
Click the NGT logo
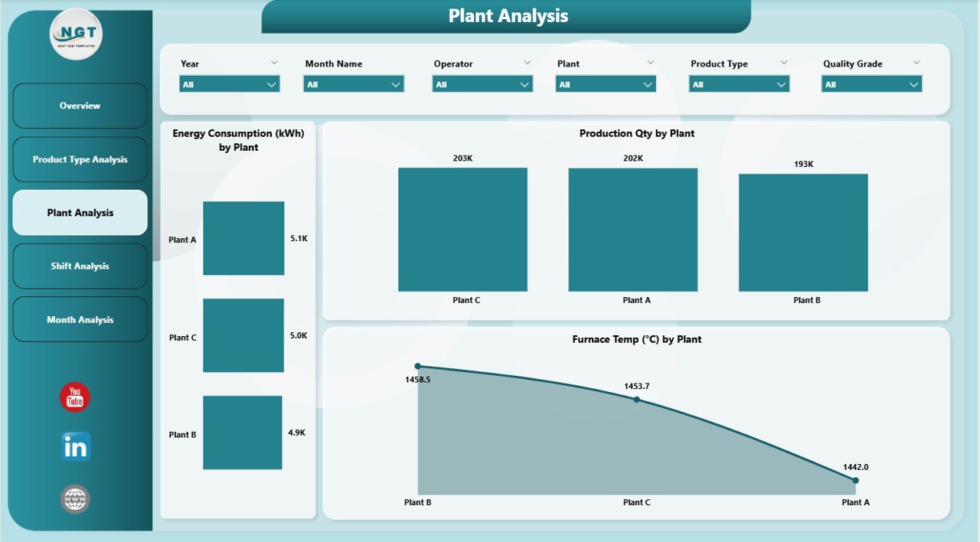click(x=76, y=34)
